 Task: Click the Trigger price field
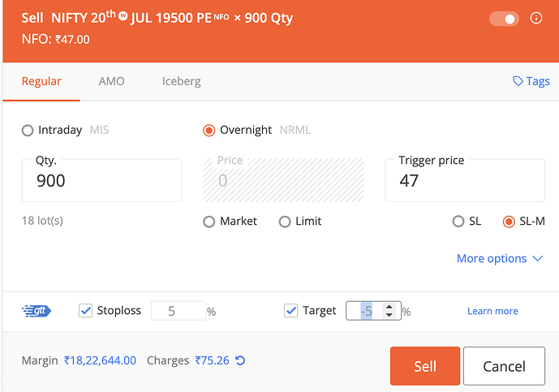tap(465, 180)
